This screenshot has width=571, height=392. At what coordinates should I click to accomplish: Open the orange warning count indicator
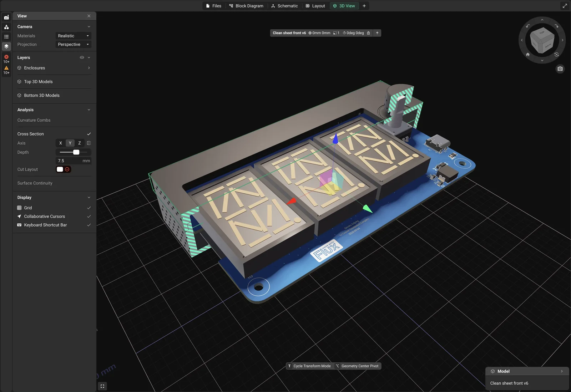(x=6, y=70)
